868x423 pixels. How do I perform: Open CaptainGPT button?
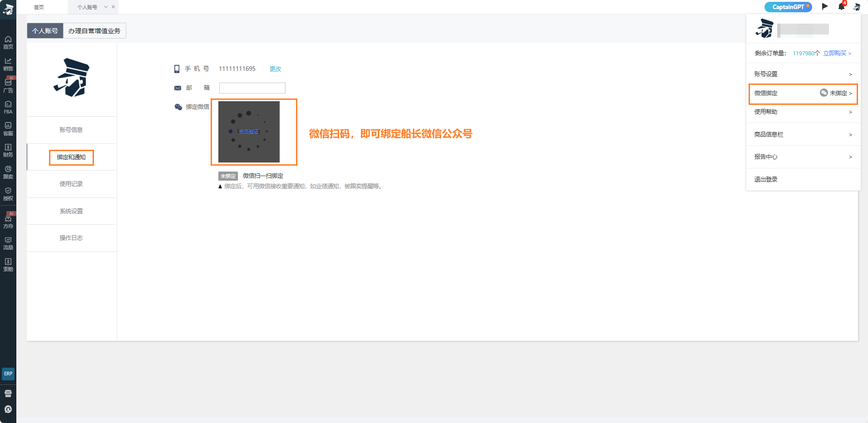(788, 7)
